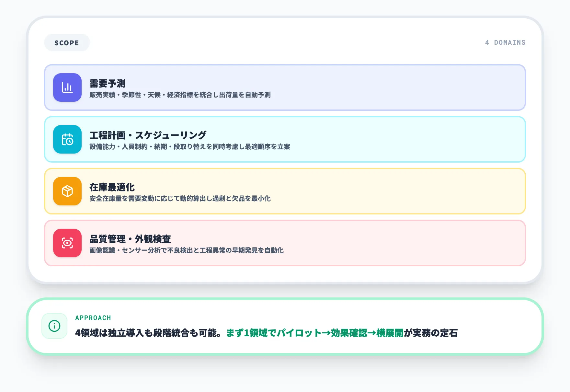
Task: Click empty right area of the pink 品質管理 card
Action: point(421,243)
